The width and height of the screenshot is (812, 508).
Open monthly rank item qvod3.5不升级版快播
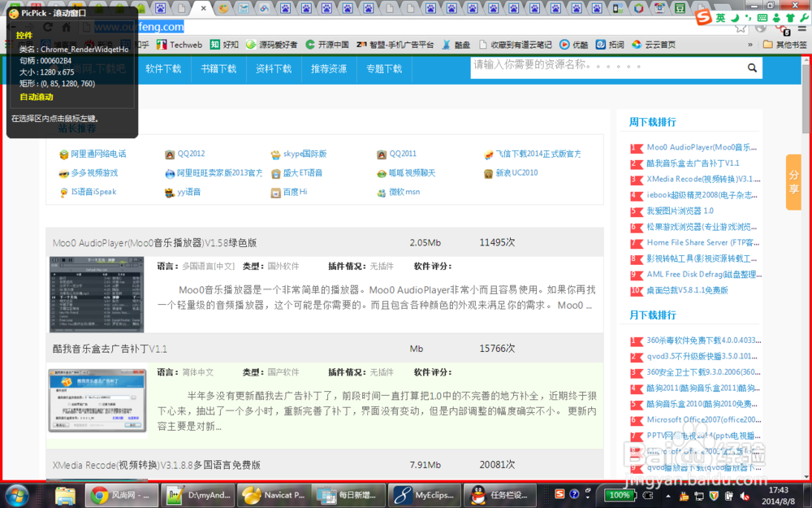[x=702, y=357]
